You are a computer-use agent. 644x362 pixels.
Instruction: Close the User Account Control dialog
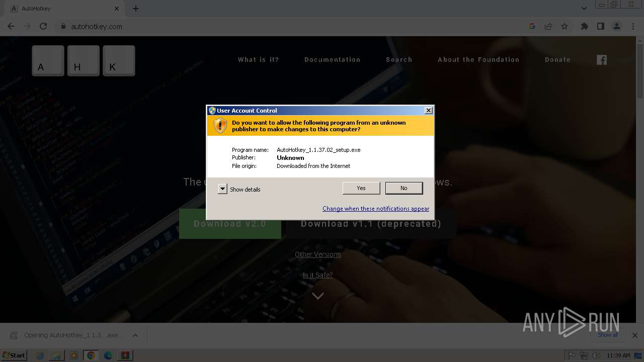point(429,111)
